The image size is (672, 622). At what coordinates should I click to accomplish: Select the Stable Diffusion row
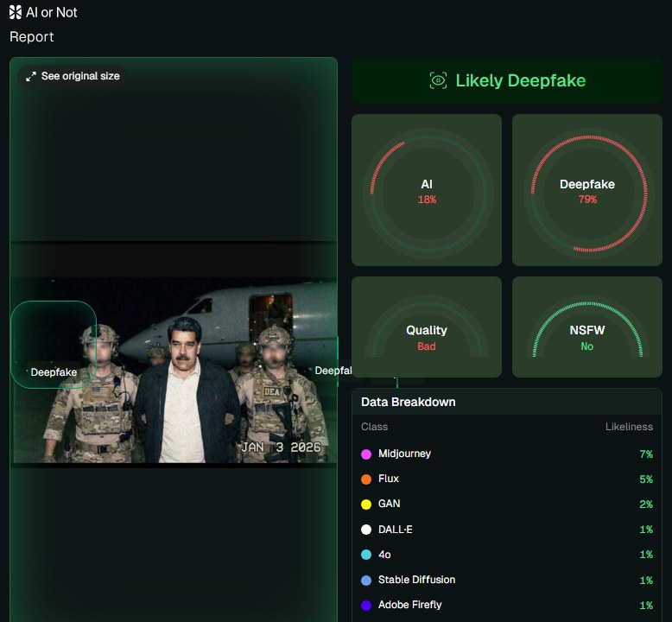[x=506, y=580]
